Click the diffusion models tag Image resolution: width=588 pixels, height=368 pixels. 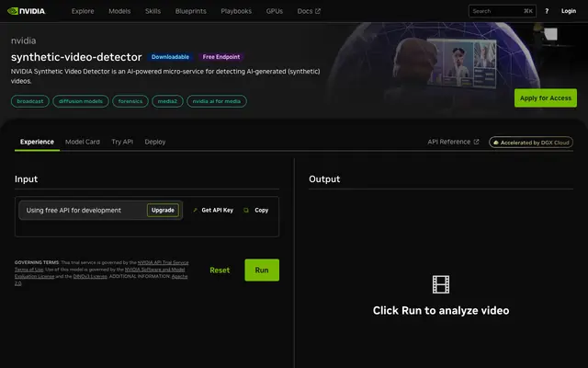click(x=81, y=101)
